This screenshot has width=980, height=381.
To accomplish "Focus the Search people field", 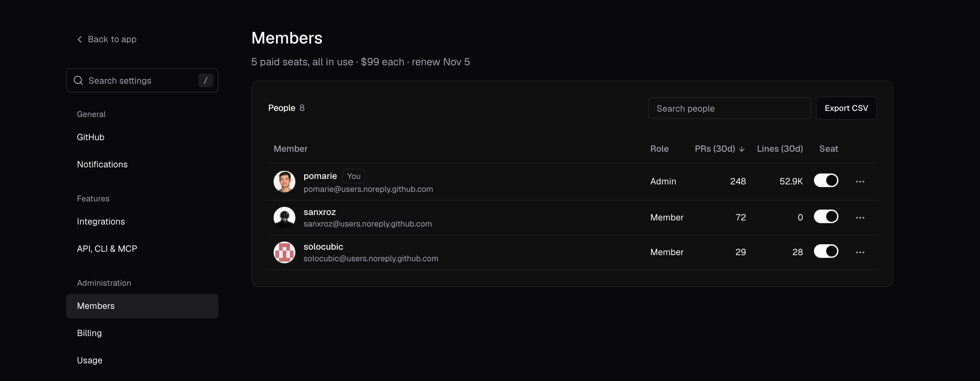I will (x=729, y=109).
